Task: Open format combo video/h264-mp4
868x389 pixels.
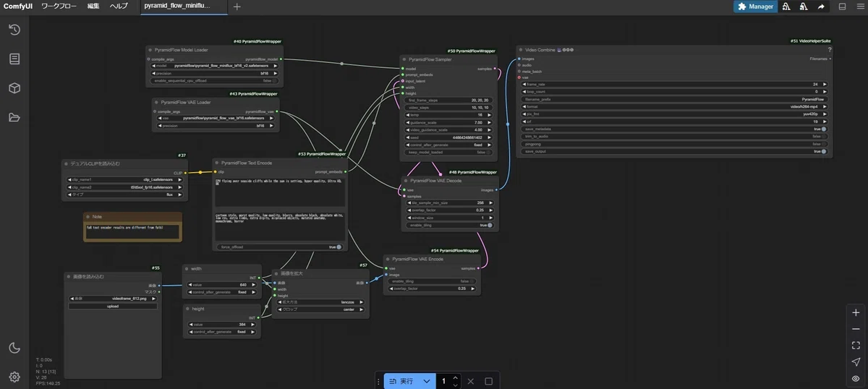Action: 674,106
